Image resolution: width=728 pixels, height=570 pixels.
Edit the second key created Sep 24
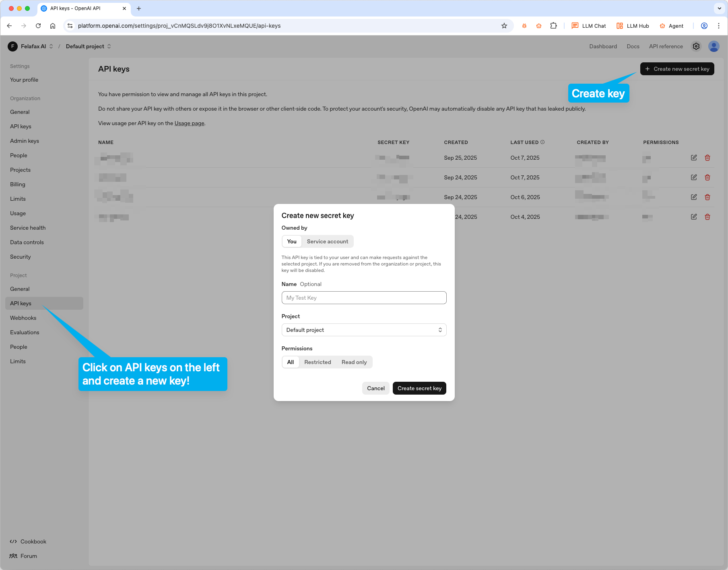tap(694, 197)
